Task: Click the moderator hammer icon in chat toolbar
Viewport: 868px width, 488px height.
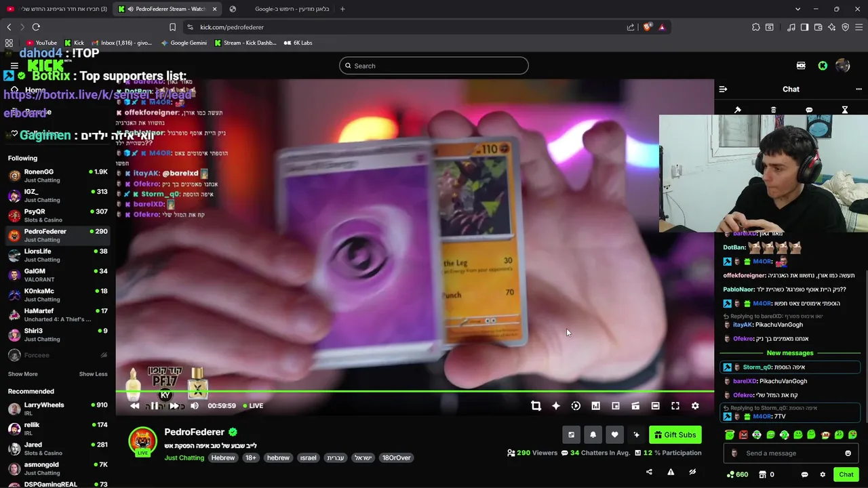Action: (738, 110)
